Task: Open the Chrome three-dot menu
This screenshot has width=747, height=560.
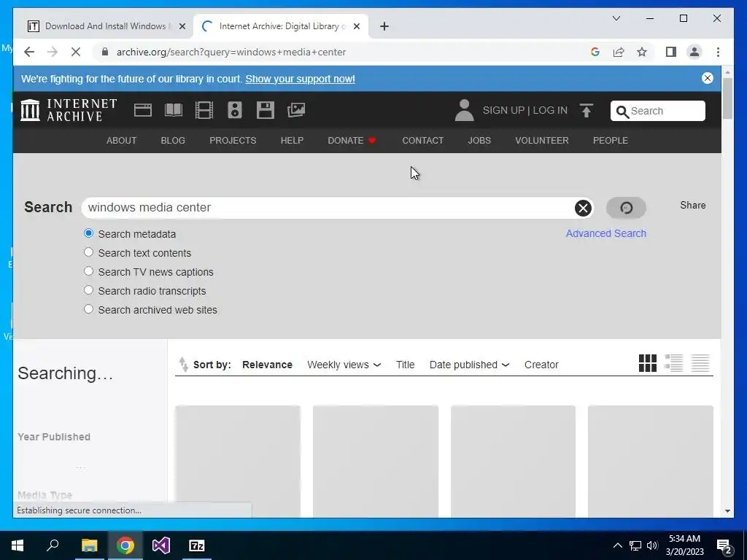Action: (x=718, y=52)
